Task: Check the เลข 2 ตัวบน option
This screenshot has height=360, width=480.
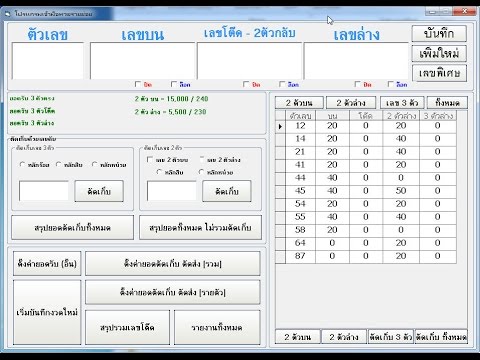Action: 150,160
